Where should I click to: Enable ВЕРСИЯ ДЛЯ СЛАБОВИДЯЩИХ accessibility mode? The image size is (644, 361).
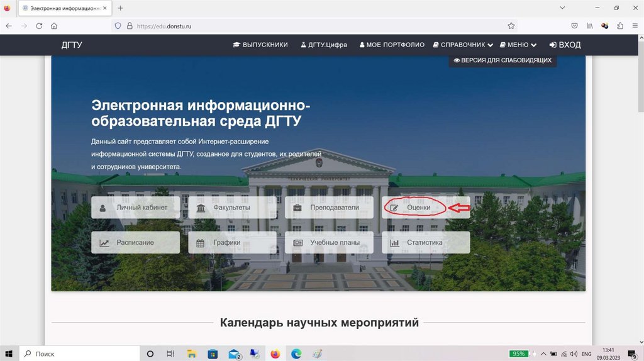click(x=502, y=60)
